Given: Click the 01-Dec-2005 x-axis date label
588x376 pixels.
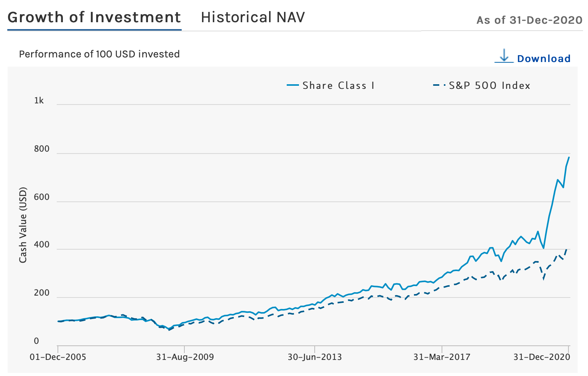Looking at the screenshot, I should pyautogui.click(x=58, y=357).
